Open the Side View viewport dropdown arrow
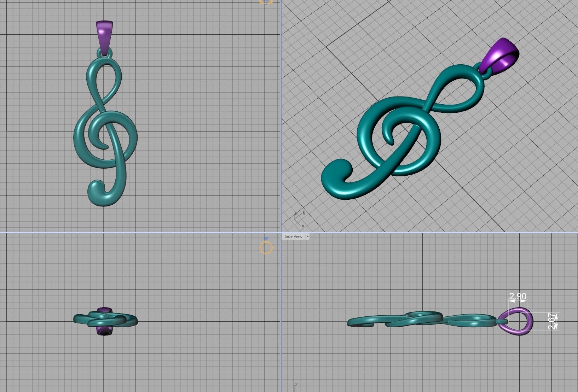The width and height of the screenshot is (578, 392). point(307,236)
